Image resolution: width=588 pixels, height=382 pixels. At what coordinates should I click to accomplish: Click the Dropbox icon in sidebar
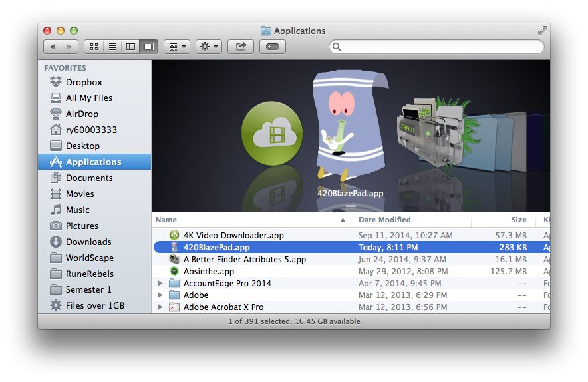[x=56, y=81]
